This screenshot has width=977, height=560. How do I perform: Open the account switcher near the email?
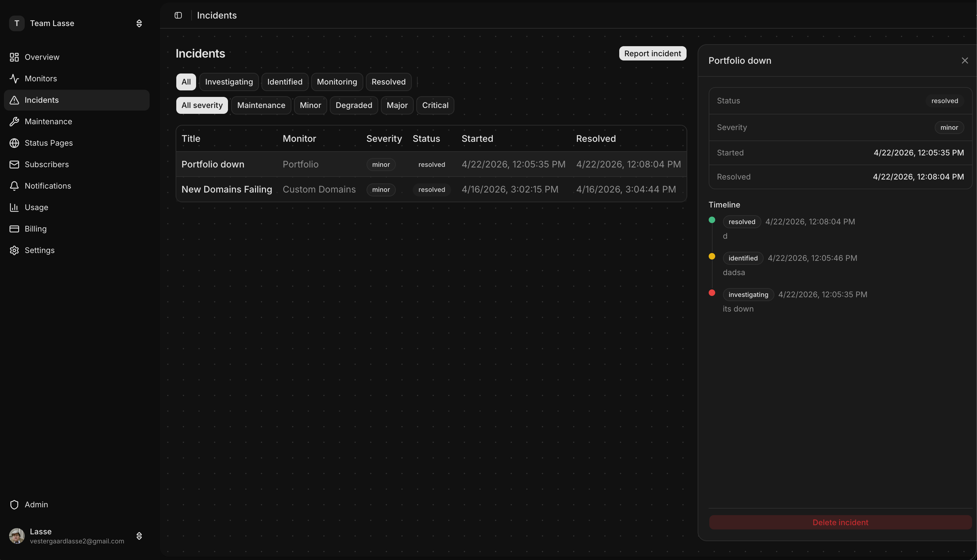click(x=139, y=536)
